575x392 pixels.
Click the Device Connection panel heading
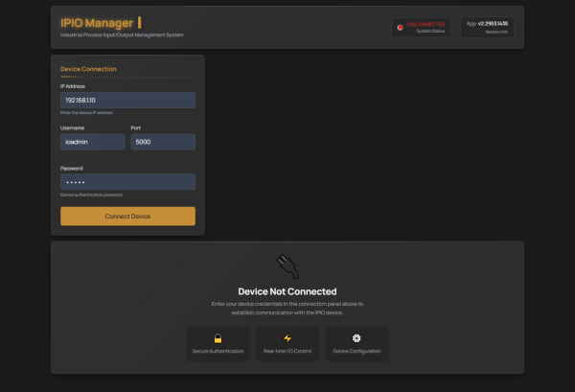pyautogui.click(x=88, y=69)
